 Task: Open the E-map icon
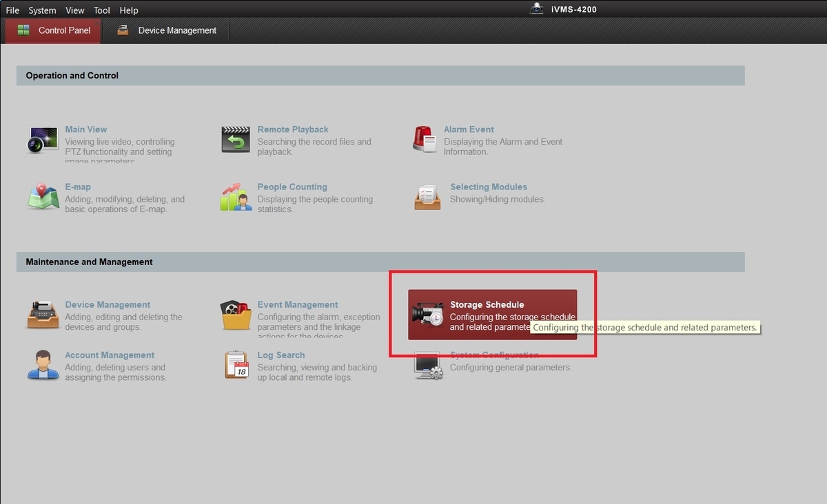click(x=43, y=196)
